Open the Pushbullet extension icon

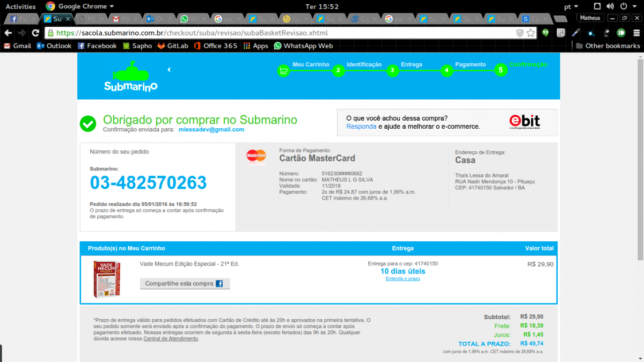pyautogui.click(x=621, y=33)
